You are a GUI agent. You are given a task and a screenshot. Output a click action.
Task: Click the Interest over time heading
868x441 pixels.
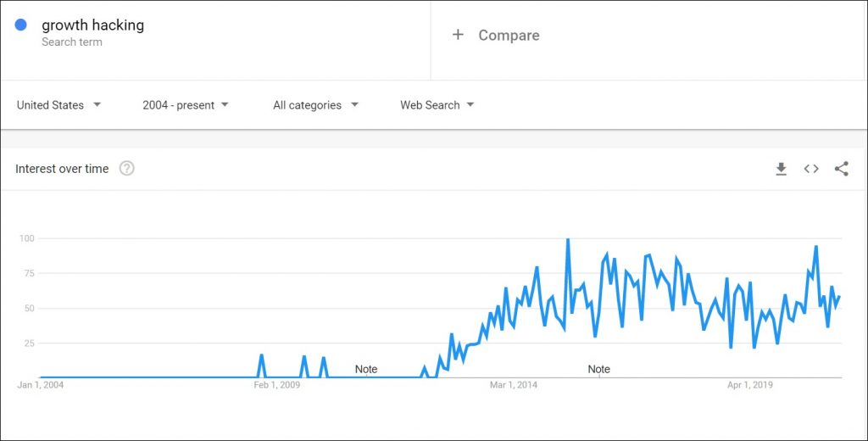pyautogui.click(x=62, y=169)
